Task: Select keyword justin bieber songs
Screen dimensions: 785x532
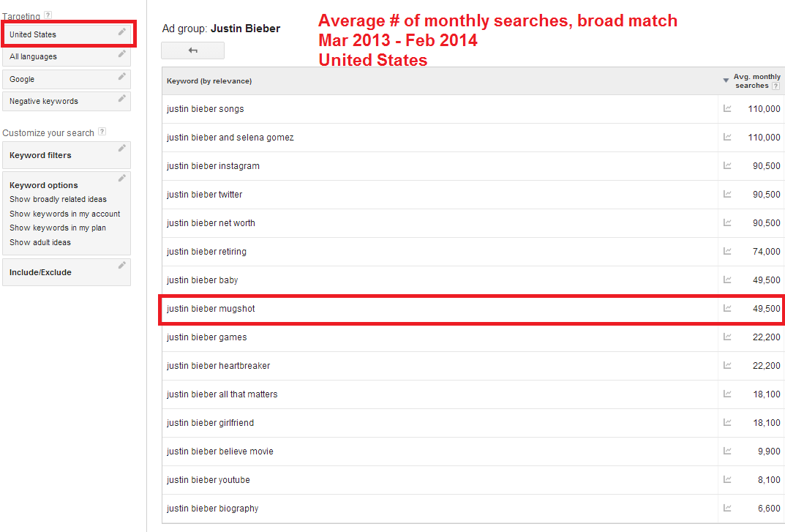Action: 206,109
